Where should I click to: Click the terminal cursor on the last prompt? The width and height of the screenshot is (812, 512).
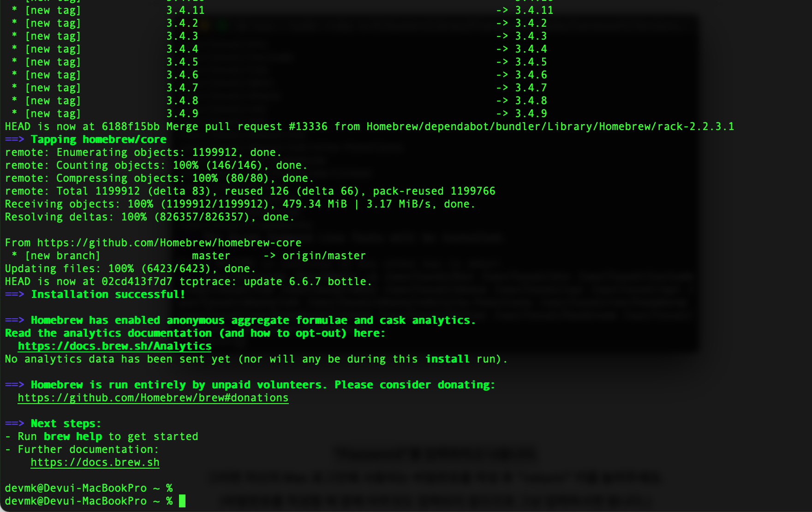[182, 501]
